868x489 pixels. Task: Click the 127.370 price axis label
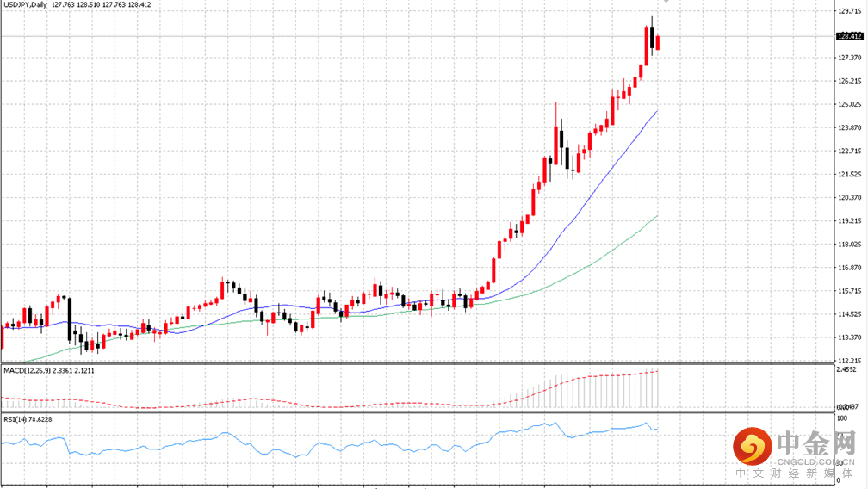pyautogui.click(x=850, y=58)
